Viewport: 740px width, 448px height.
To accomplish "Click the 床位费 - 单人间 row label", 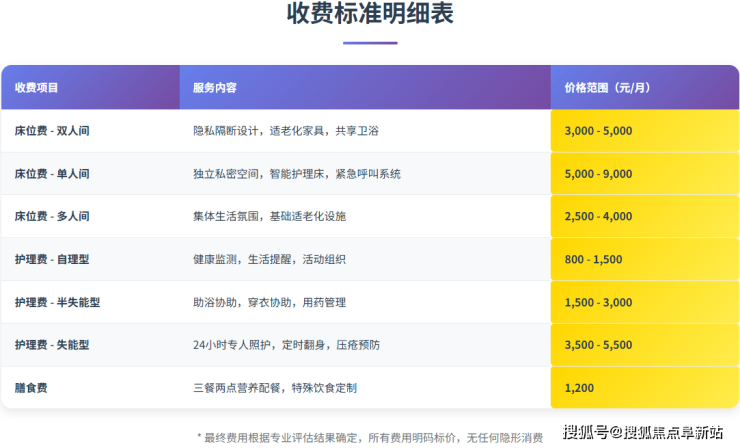I will pyautogui.click(x=52, y=174).
